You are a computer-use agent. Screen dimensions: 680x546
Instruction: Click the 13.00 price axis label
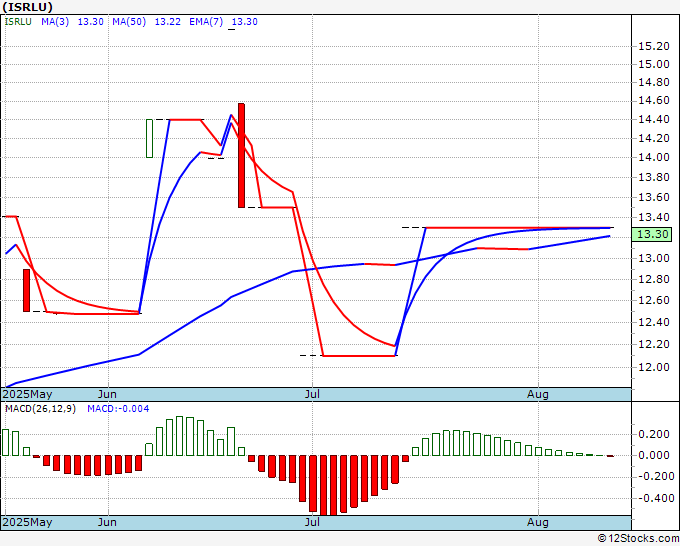coord(654,258)
